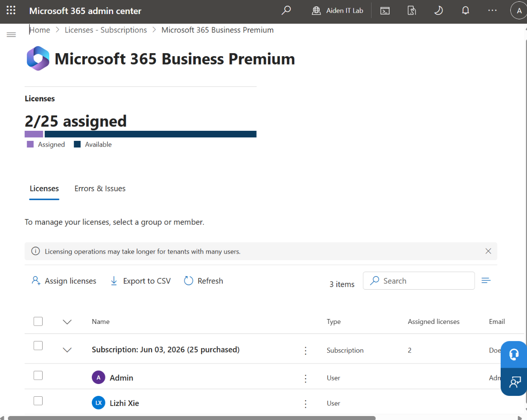Sort by the Name column header
The image size is (527, 420).
click(101, 322)
